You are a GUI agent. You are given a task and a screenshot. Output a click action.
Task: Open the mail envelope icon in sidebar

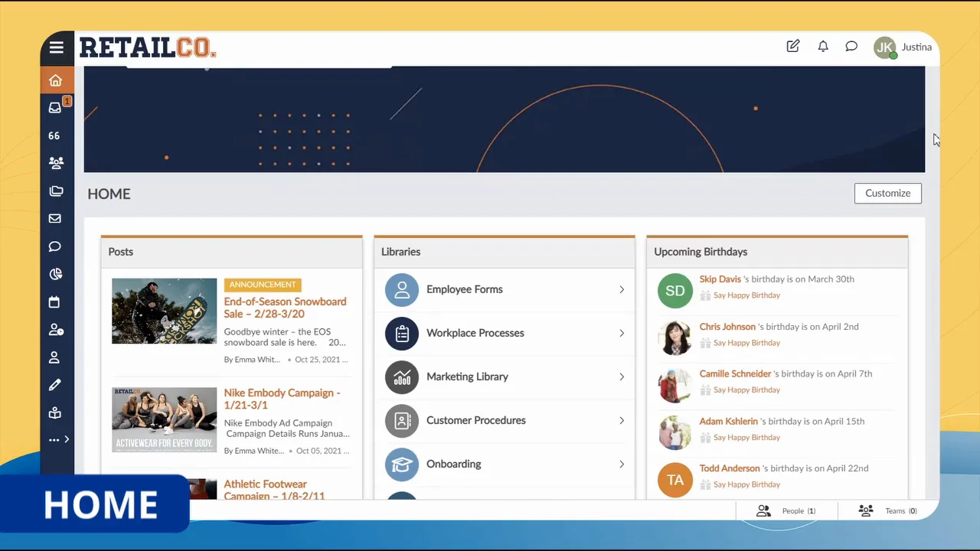click(55, 218)
